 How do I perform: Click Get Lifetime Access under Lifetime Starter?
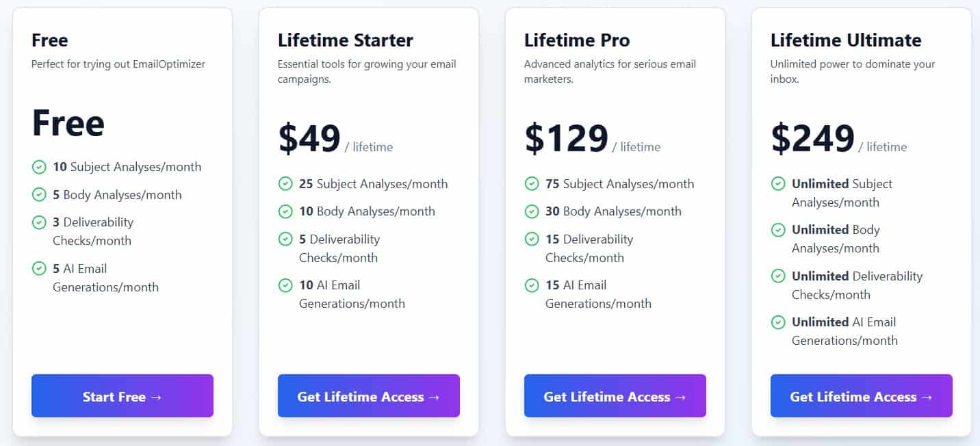(368, 396)
